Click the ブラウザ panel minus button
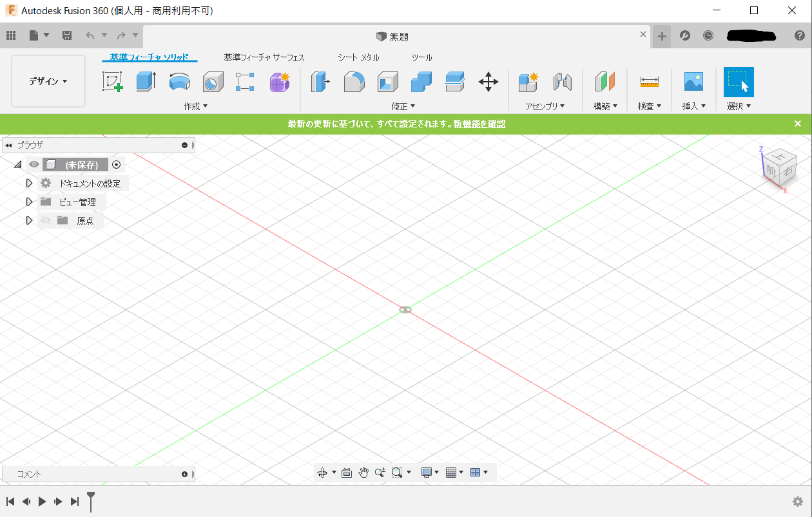 tap(185, 146)
